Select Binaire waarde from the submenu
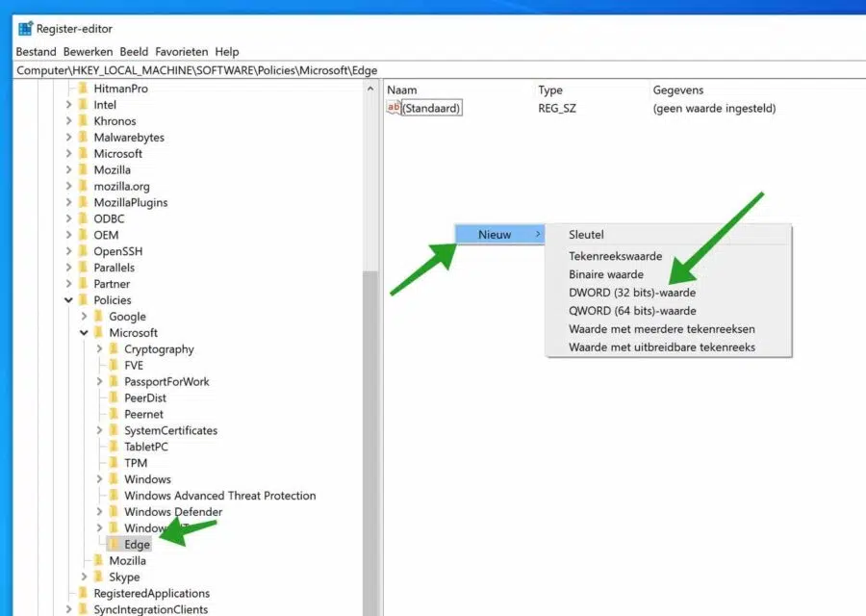Viewport: 866px width, 616px height. (x=606, y=274)
